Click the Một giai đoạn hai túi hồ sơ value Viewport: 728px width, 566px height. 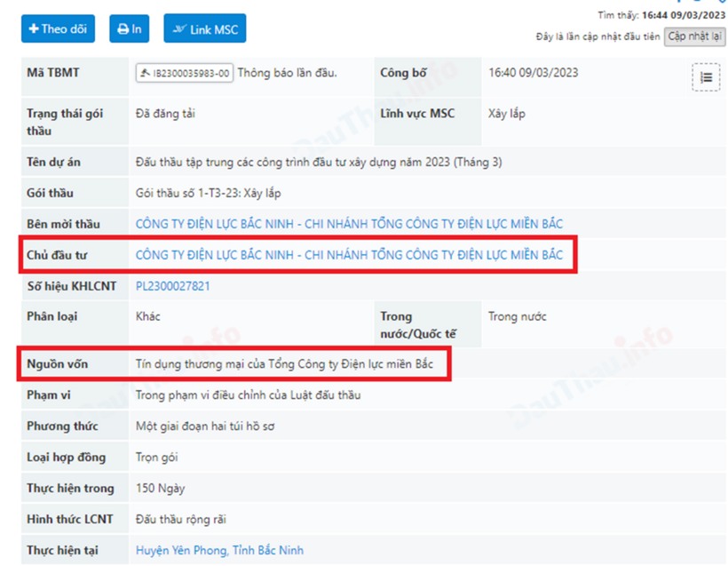[x=204, y=426]
